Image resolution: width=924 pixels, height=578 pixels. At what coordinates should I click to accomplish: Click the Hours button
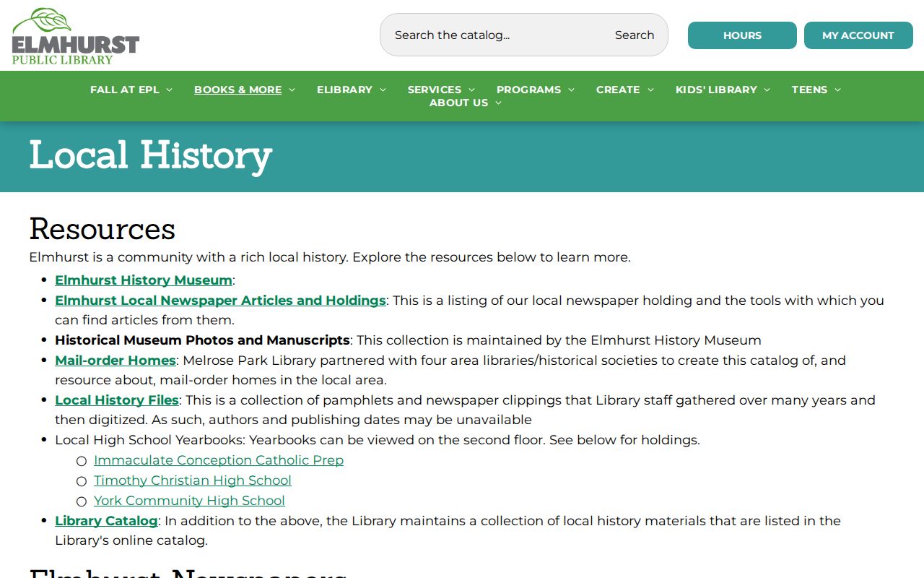742,35
